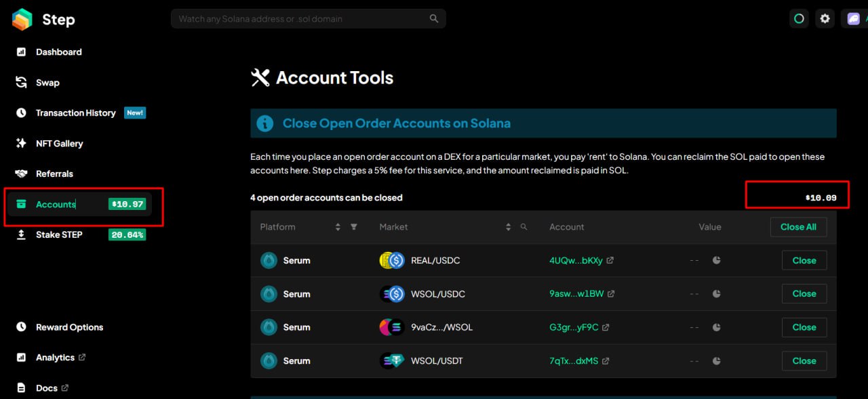Open settings via the gear icon
The height and width of the screenshot is (399, 868).
click(x=825, y=19)
